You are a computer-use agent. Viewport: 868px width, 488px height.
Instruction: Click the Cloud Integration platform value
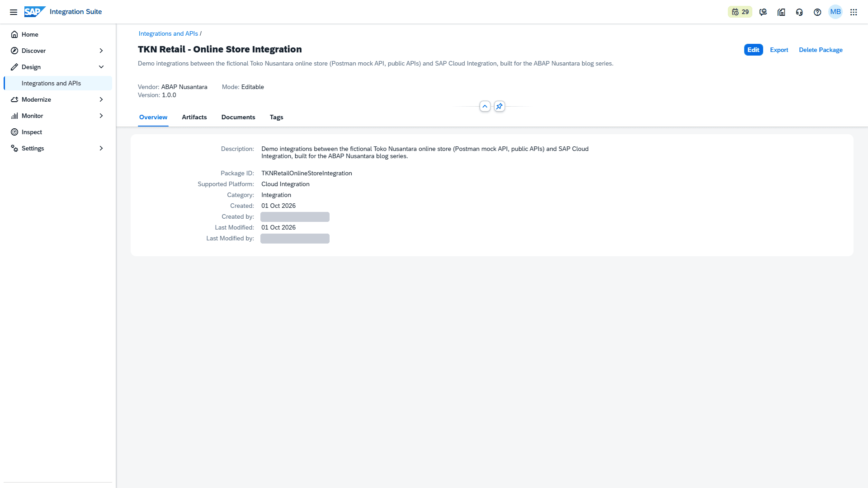285,184
